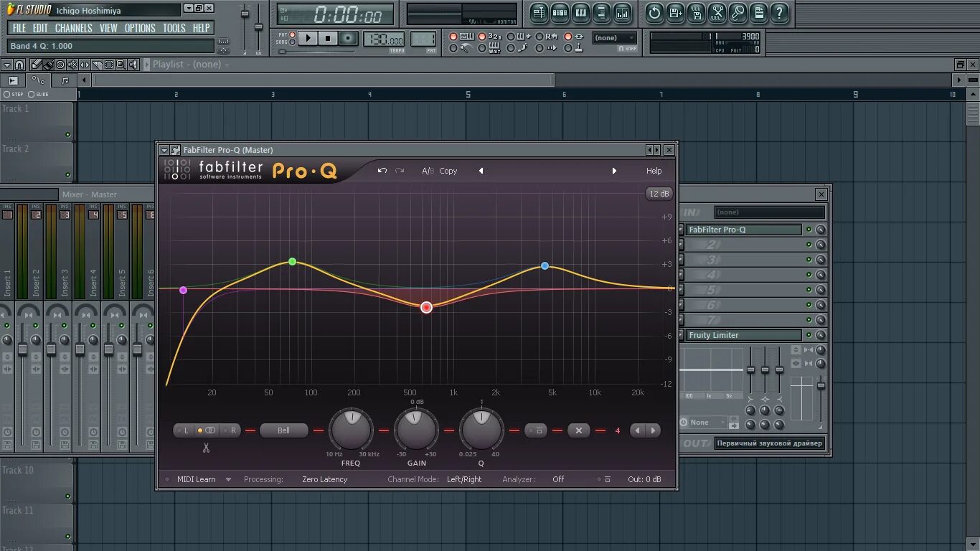Image resolution: width=980 pixels, height=551 pixels.
Task: Select the Slip tool in Playlist toolbar
Action: point(85,65)
